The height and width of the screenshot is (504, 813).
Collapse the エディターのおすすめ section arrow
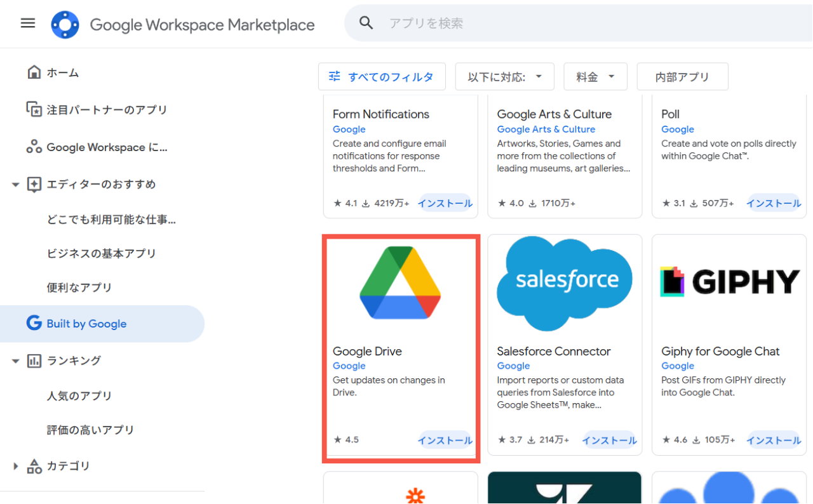pos(16,185)
